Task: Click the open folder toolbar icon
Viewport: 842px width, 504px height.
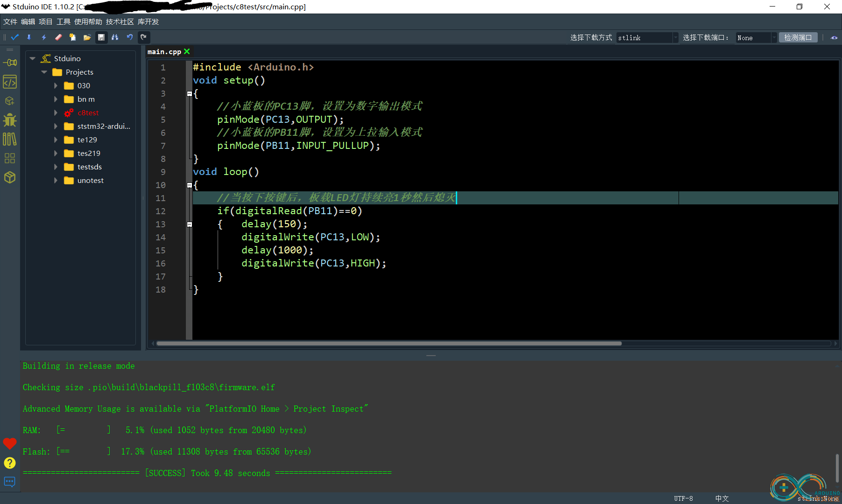Action: (87, 37)
